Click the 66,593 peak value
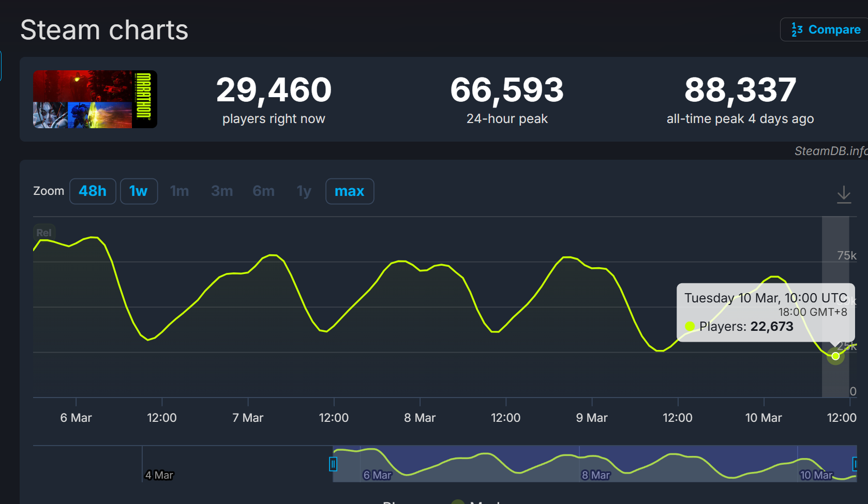The height and width of the screenshot is (504, 868). point(507,90)
